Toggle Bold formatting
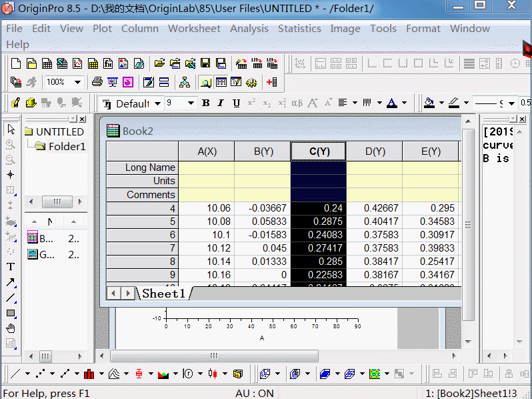Image resolution: width=532 pixels, height=399 pixels. (205, 103)
